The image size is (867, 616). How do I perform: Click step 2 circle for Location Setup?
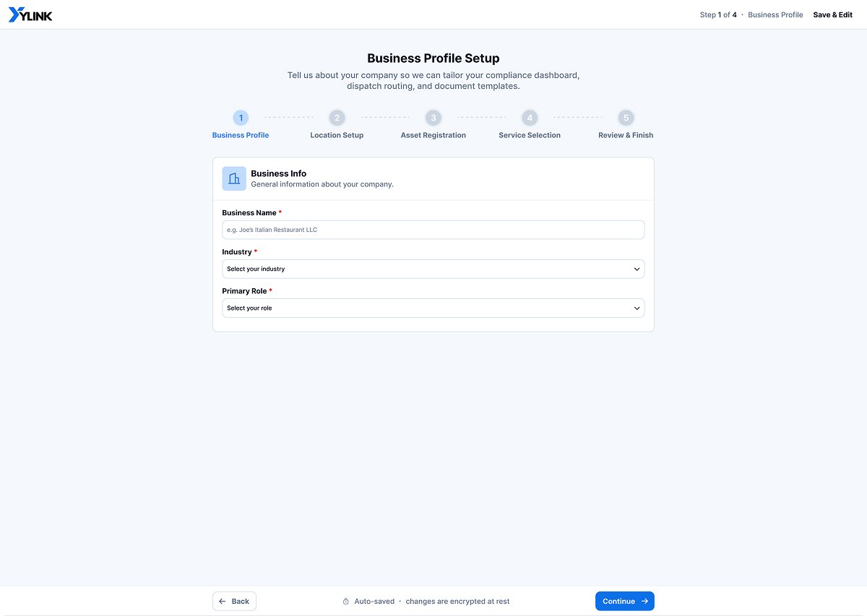337,118
